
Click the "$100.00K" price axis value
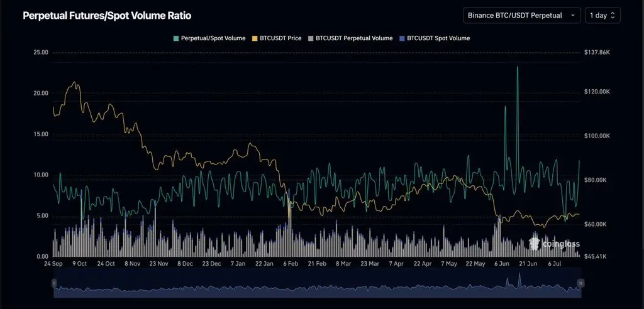coord(597,136)
